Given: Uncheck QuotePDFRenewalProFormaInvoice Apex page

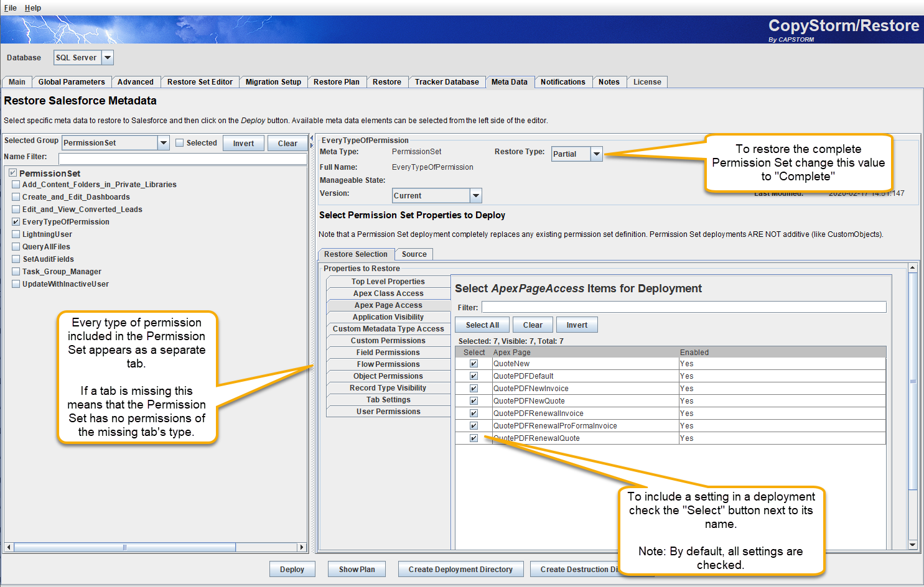Looking at the screenshot, I should [474, 426].
